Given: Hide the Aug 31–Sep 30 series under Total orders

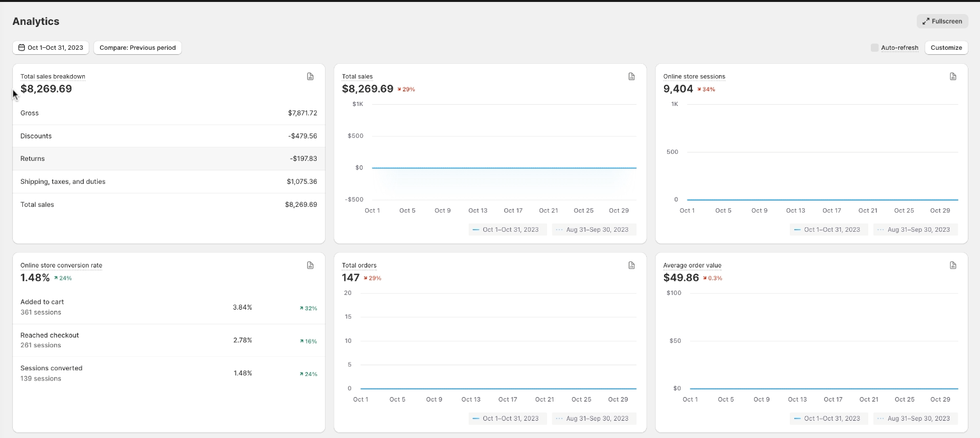Looking at the screenshot, I should coord(593,418).
